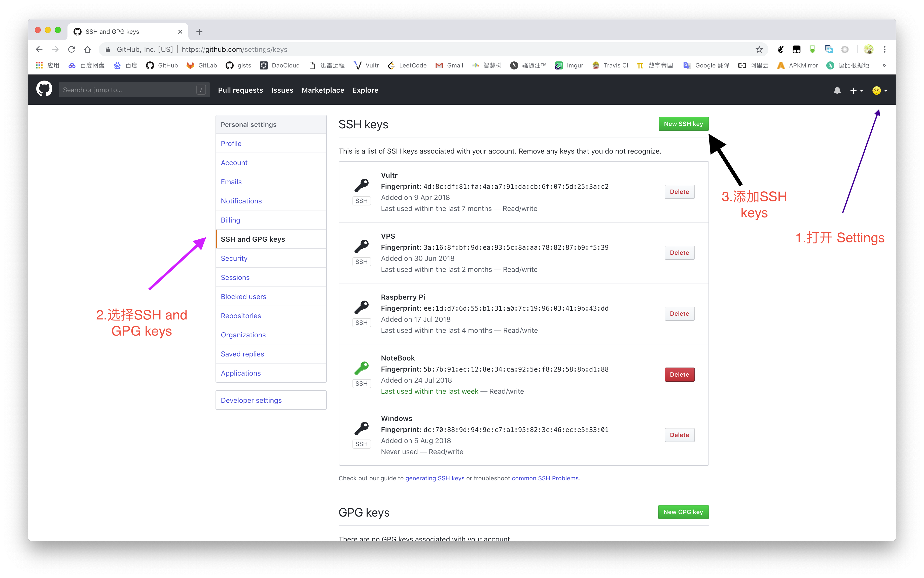
Task: Select SSH and GPG keys in sidebar
Action: 271,239
